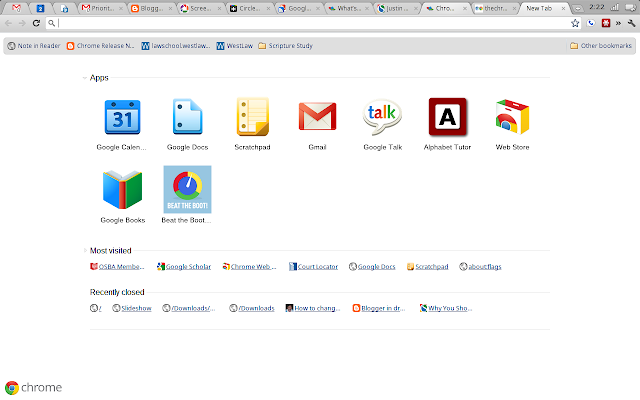The image size is (640, 400).
Task: Click the clock showing 2:22
Action: point(597,7)
